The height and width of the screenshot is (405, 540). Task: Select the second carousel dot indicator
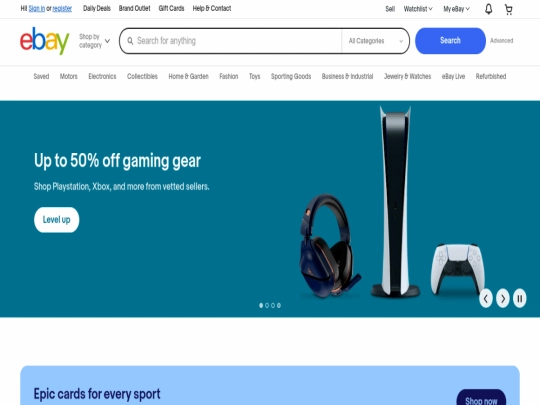(x=267, y=305)
